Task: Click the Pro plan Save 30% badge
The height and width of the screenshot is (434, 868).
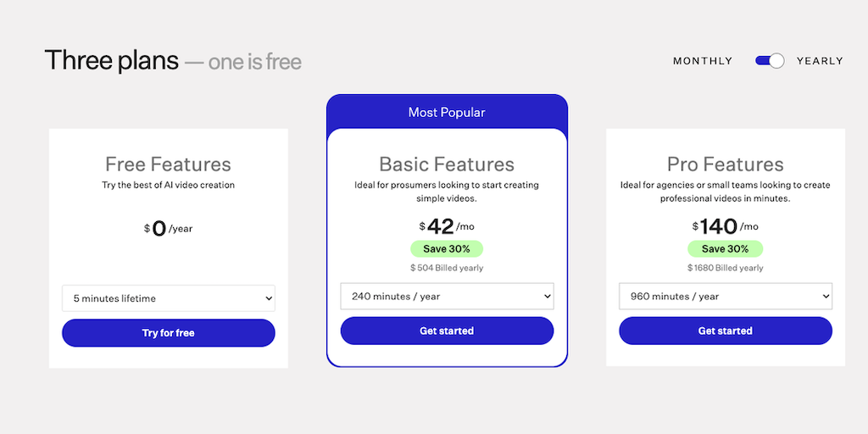Action: coord(726,249)
